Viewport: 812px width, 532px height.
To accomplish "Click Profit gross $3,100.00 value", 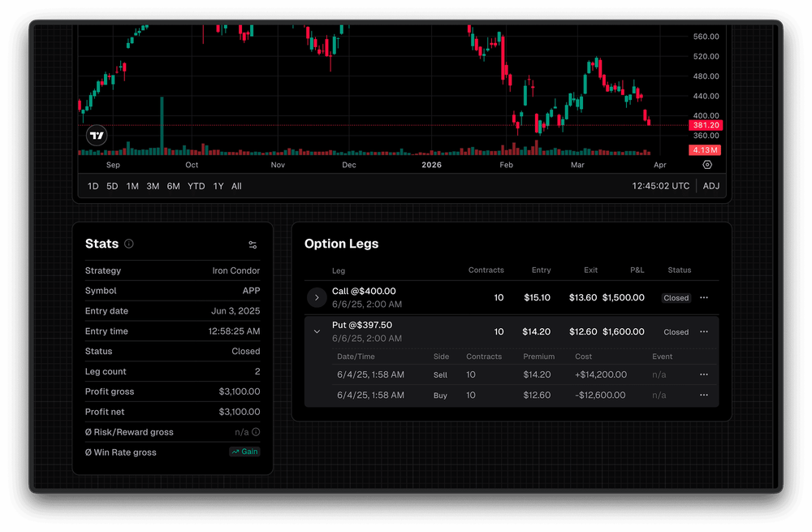I will point(240,391).
